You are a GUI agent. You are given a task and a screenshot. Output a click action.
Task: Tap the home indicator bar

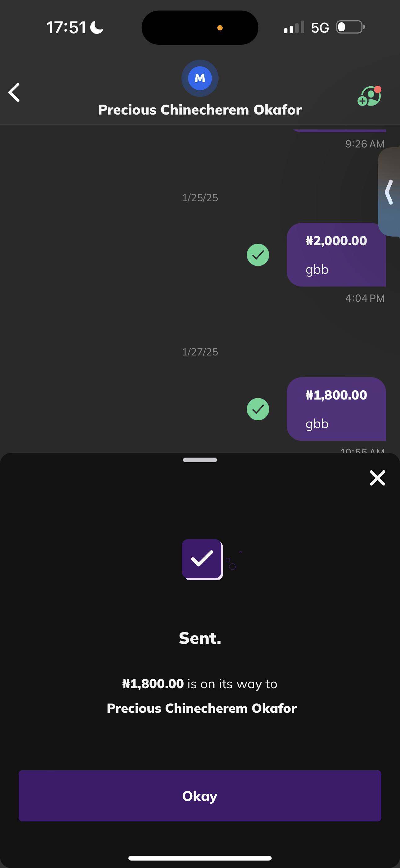(200, 858)
